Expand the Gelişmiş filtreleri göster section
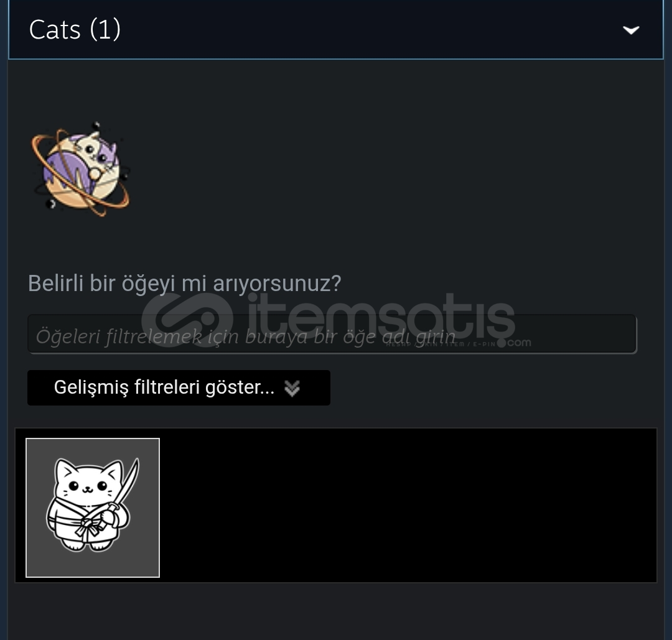The image size is (672, 640). pos(179,387)
